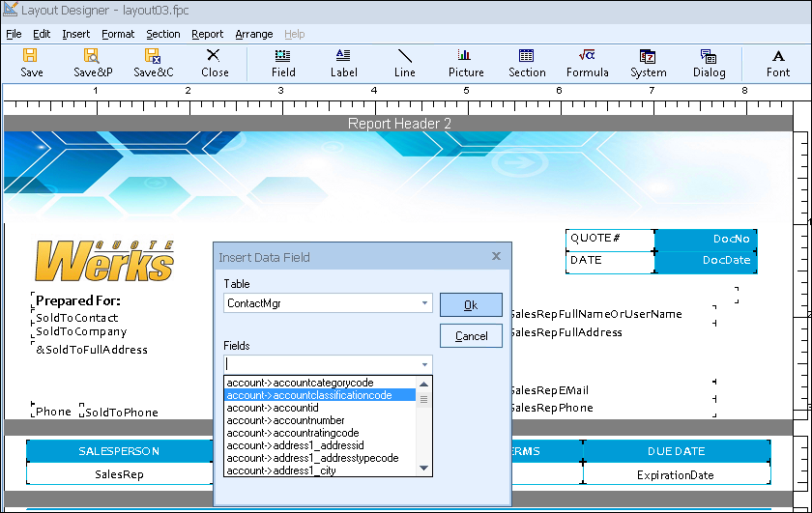Viewport: 812px width, 513px height.
Task: Cancel the Insert Data Field dialog
Action: tap(471, 336)
